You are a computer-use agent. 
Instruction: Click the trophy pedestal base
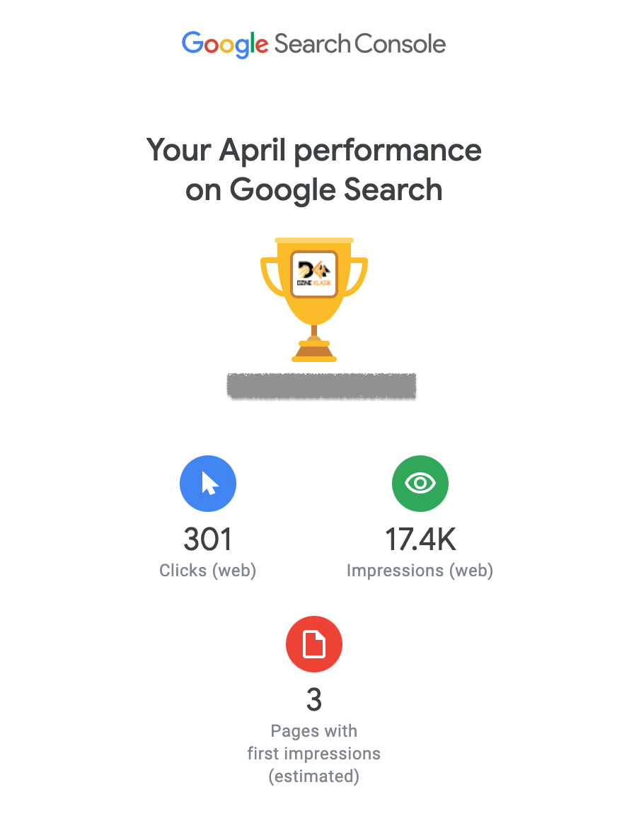click(x=314, y=351)
